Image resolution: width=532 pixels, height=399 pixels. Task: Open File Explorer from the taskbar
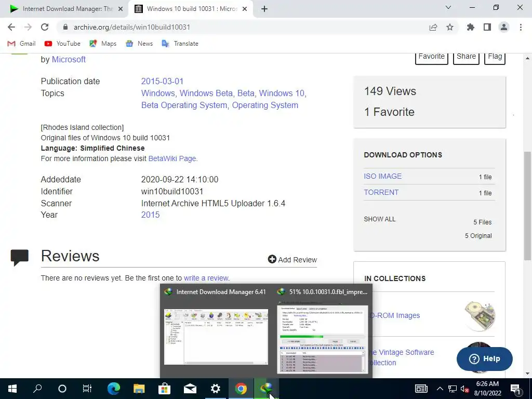pyautogui.click(x=139, y=389)
